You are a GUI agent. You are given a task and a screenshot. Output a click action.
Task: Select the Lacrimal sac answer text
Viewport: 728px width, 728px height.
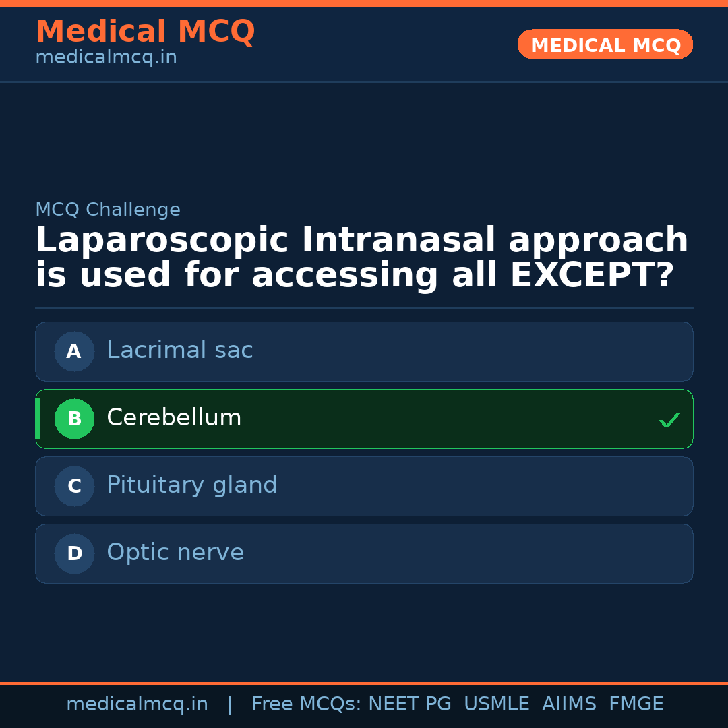point(180,351)
